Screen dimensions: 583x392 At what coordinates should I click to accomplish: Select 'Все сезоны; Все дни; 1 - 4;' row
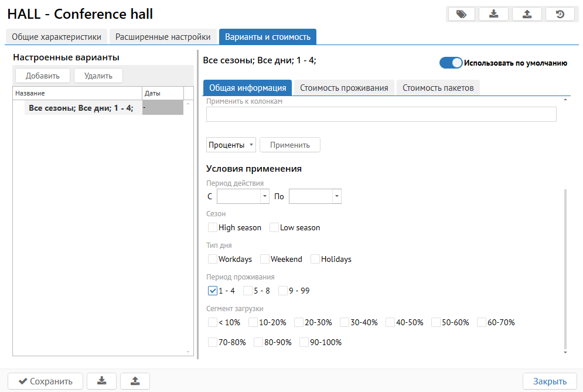coord(81,108)
